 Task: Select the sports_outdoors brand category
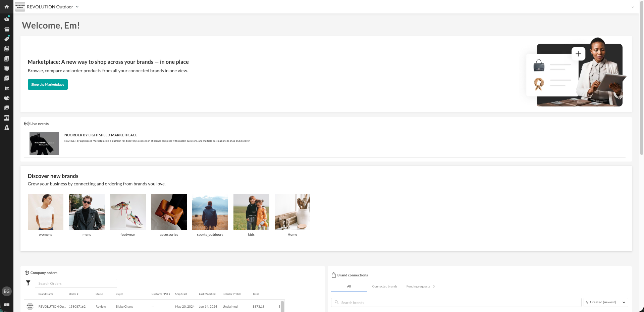(x=210, y=215)
